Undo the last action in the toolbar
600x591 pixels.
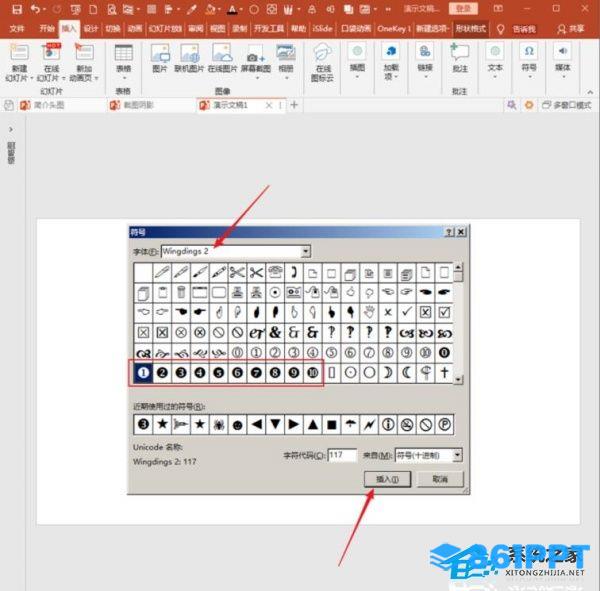tap(35, 9)
